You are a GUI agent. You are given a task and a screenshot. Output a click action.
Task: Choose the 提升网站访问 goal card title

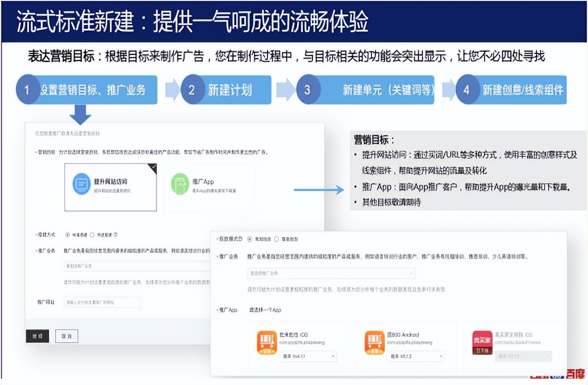click(x=110, y=181)
